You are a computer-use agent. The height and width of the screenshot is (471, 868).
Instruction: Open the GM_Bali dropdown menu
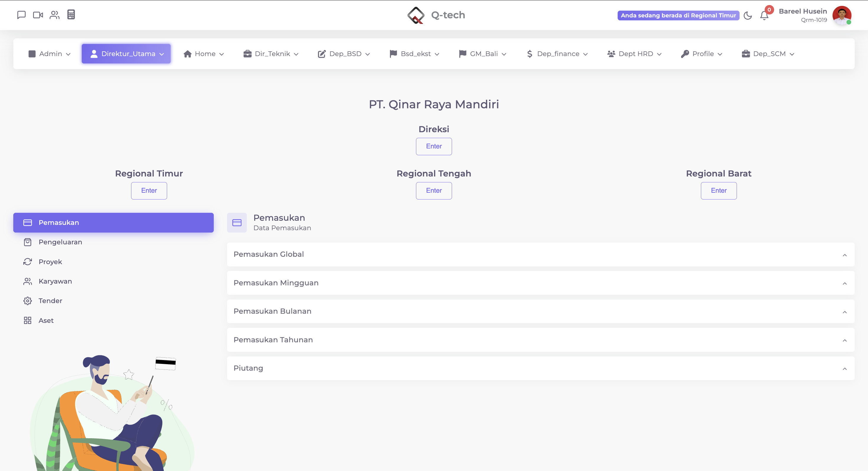(482, 54)
